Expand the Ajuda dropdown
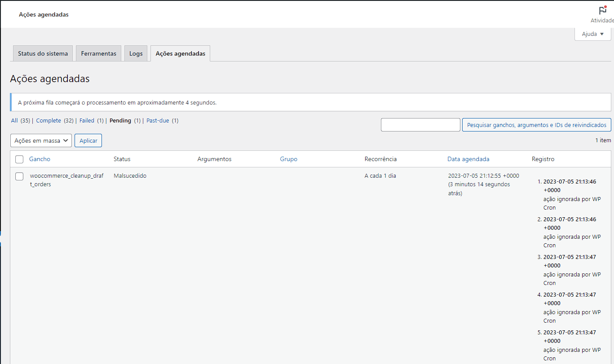 coord(592,34)
